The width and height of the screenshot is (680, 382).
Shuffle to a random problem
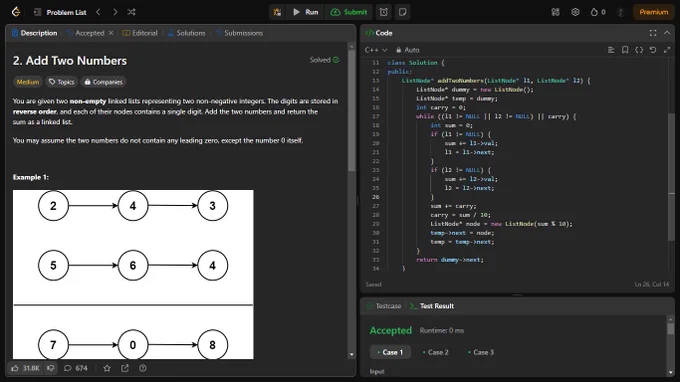pyautogui.click(x=131, y=12)
